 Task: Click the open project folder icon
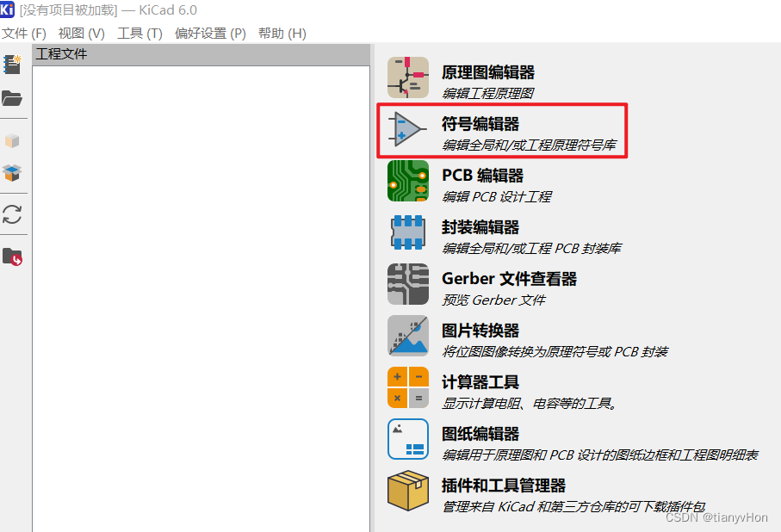click(x=12, y=98)
